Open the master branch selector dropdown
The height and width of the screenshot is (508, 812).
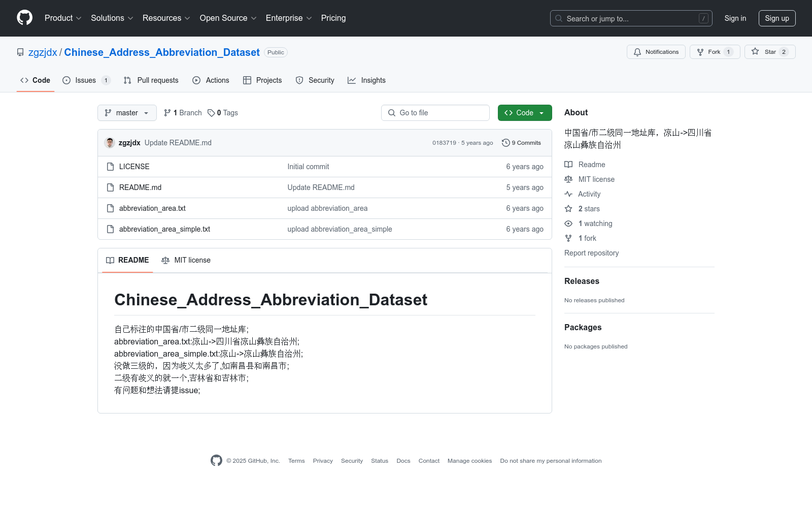click(127, 113)
